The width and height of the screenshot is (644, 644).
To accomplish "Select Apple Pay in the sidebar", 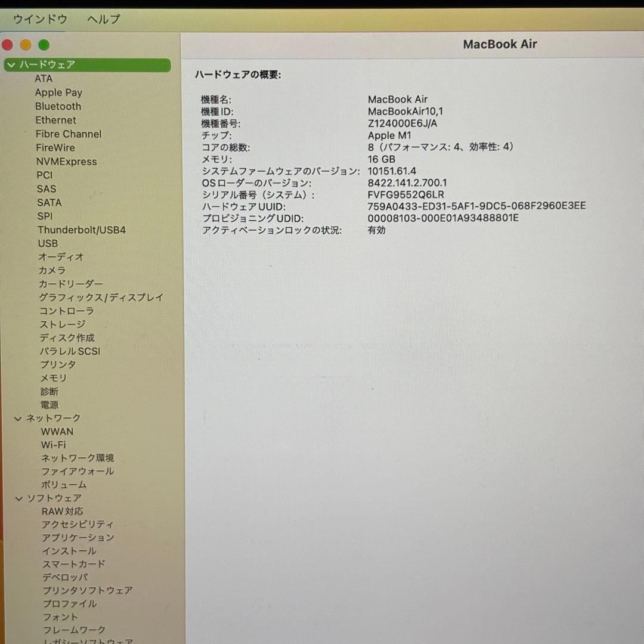I will 58,92.
